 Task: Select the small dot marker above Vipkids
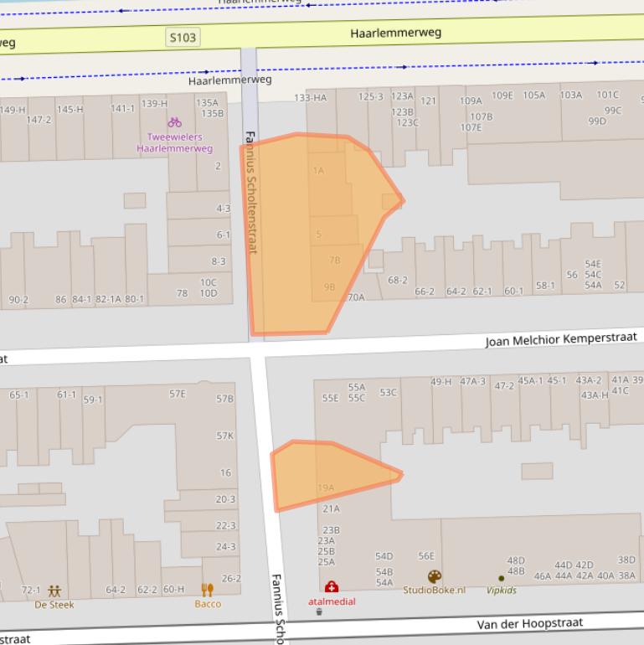(502, 578)
